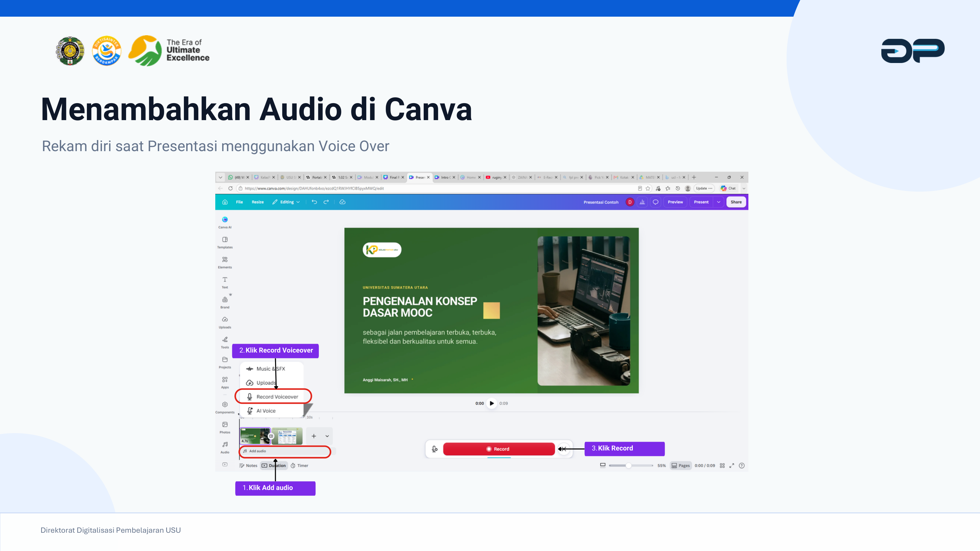The image size is (980, 551).
Task: Add a new page with plus button
Action: click(x=314, y=436)
